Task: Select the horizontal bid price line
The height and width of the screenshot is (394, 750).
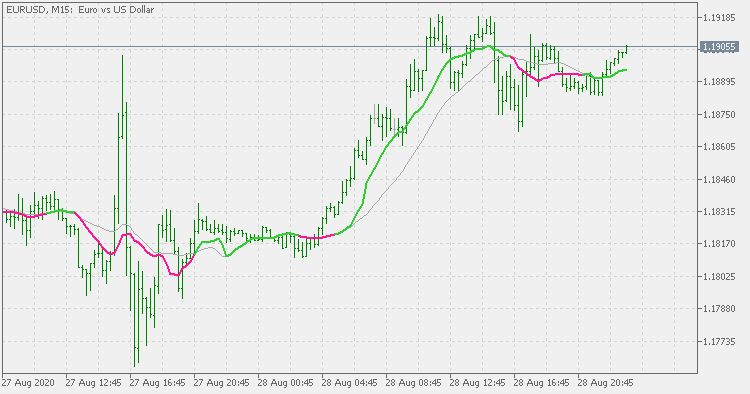Action: pyautogui.click(x=350, y=47)
